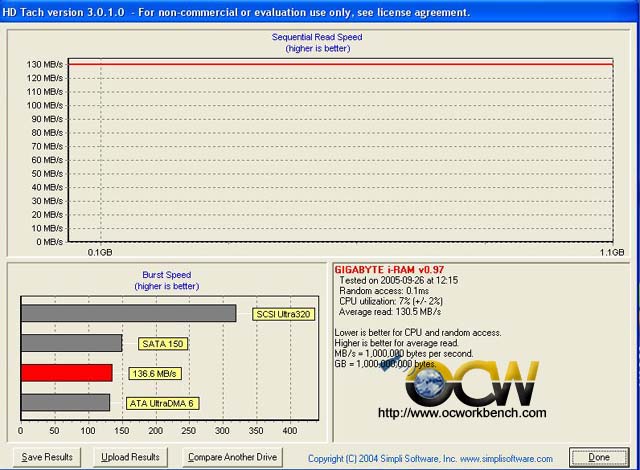Image resolution: width=640 pixels, height=470 pixels.
Task: Select the gray SCSI Ultra320 bar
Action: [129, 313]
